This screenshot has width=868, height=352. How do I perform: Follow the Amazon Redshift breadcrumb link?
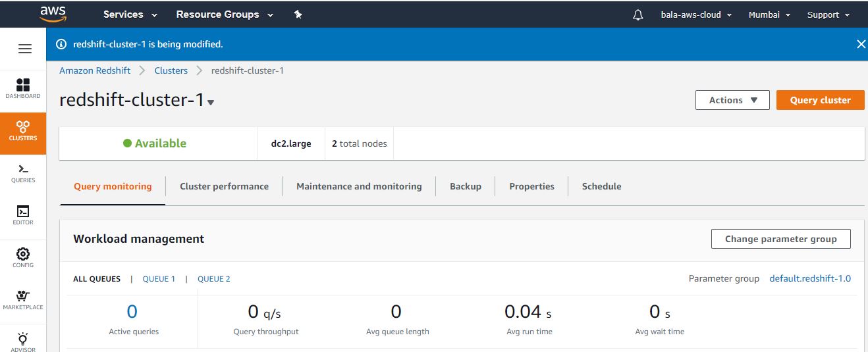coord(95,70)
